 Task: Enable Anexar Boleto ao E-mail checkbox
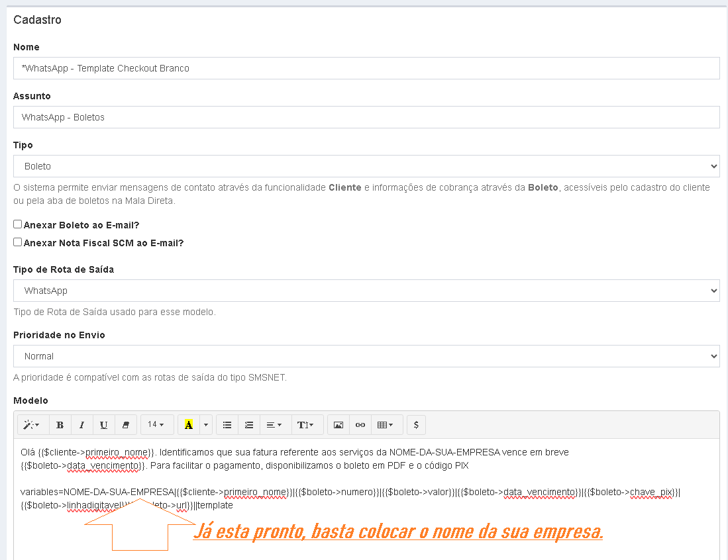(x=18, y=224)
